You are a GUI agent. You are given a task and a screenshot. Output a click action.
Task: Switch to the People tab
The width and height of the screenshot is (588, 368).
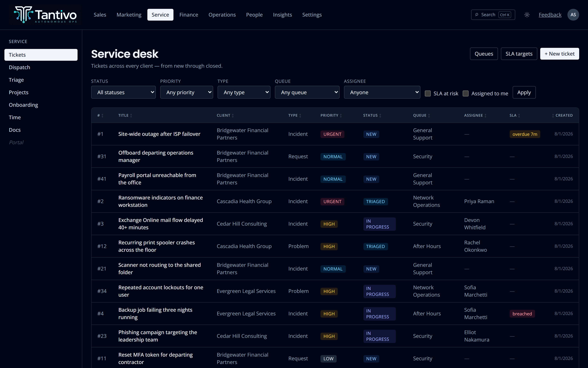point(254,15)
